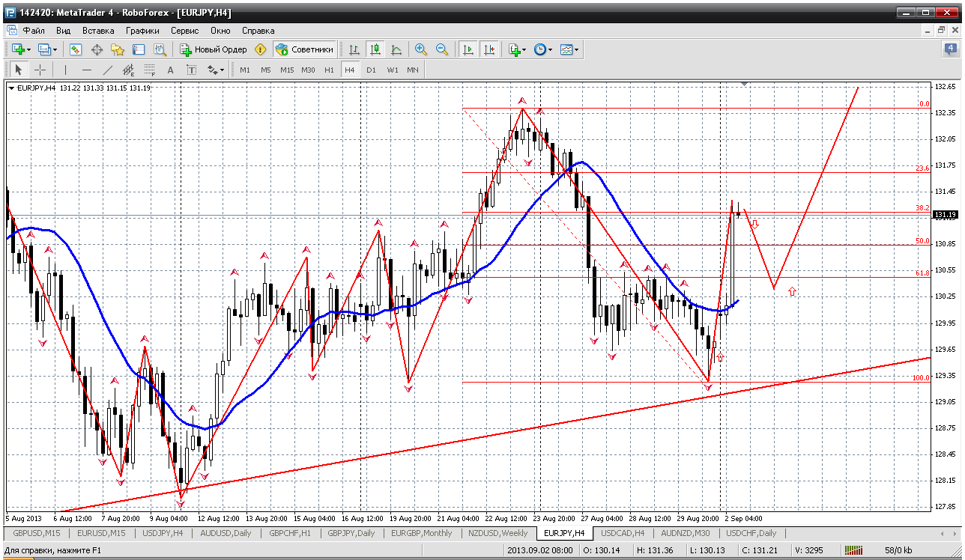Open the Вид menu
The height and width of the screenshot is (560, 965).
click(x=63, y=31)
